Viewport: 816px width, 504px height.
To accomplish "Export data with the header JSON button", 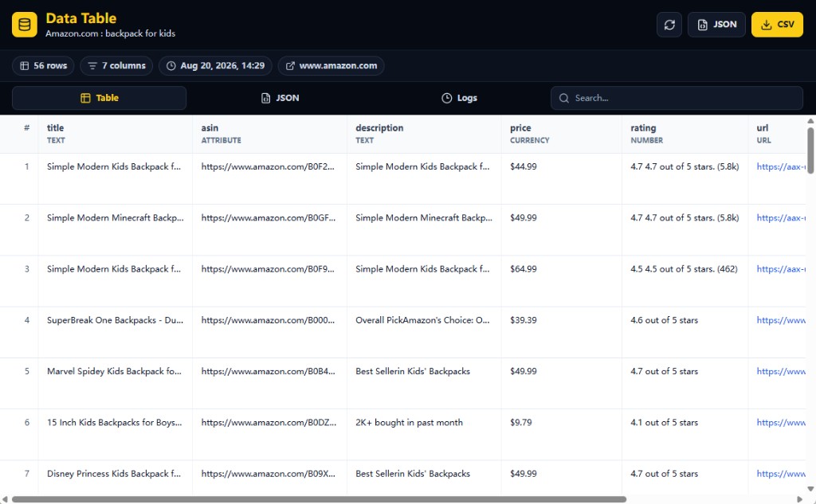I will [x=716, y=25].
